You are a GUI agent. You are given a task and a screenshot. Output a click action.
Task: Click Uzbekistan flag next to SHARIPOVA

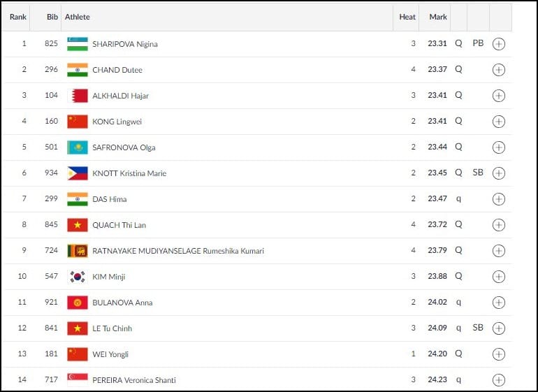[x=78, y=44]
